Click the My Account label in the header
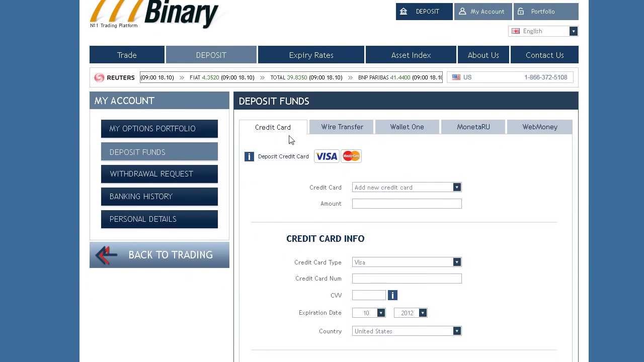This screenshot has width=644, height=362. 488,12
